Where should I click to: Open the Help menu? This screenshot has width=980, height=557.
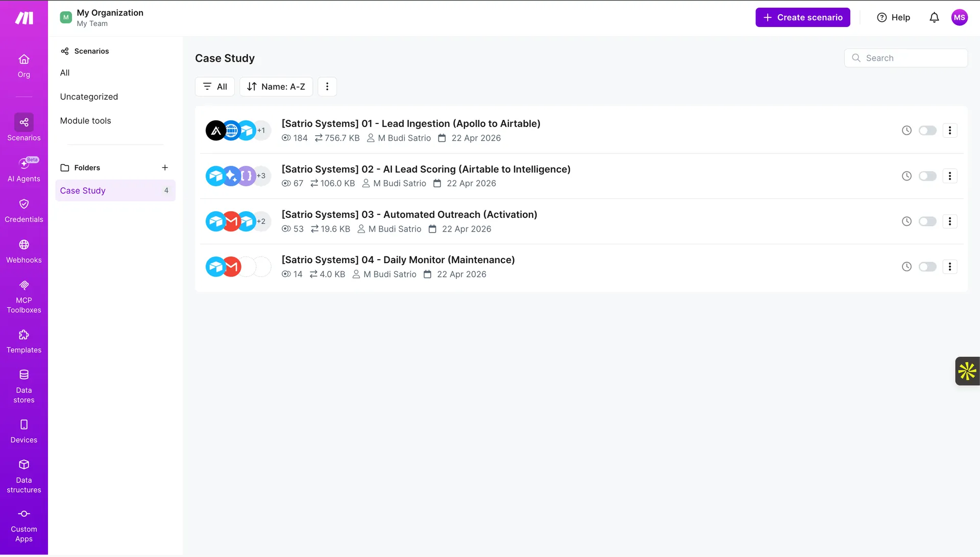coord(893,17)
